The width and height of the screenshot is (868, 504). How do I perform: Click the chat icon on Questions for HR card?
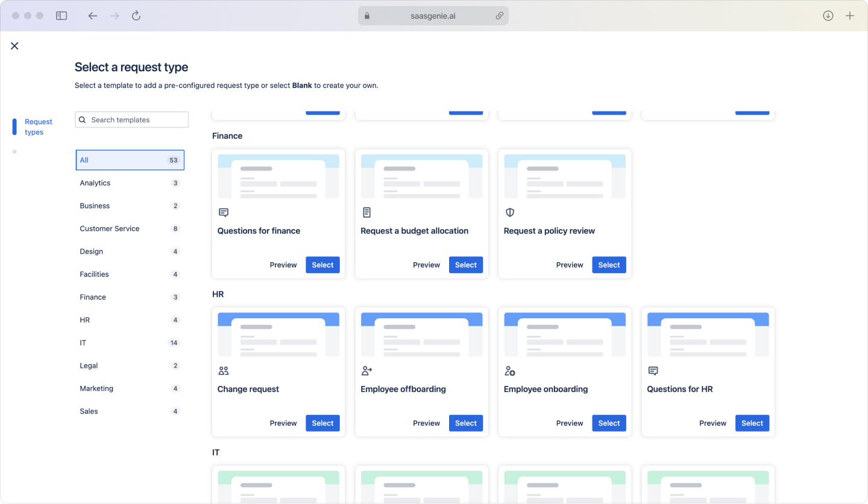653,371
